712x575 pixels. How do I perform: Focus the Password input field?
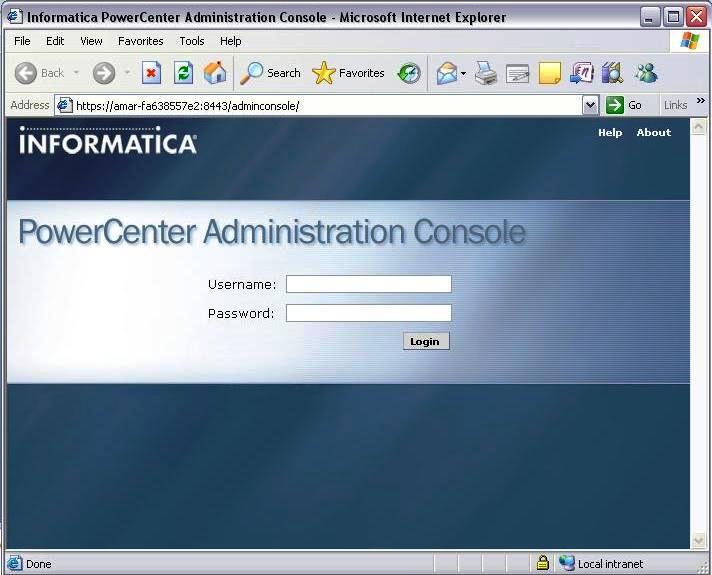tap(369, 313)
